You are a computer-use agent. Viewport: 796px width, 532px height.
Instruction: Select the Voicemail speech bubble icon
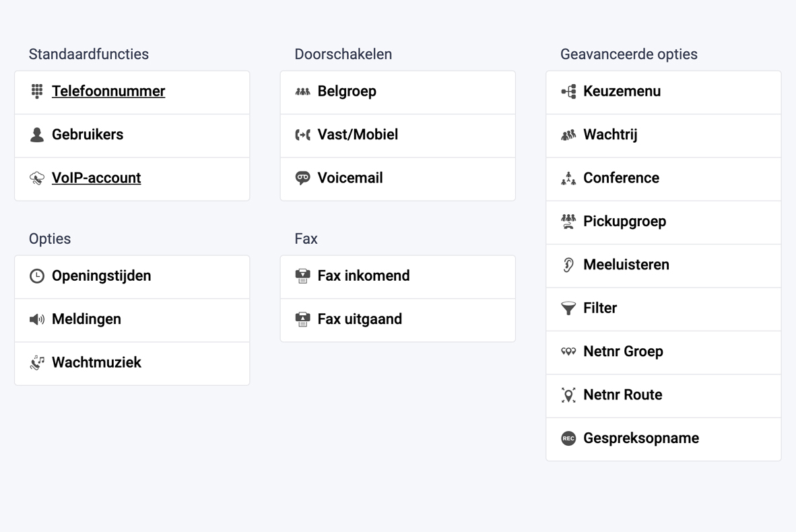[302, 178]
